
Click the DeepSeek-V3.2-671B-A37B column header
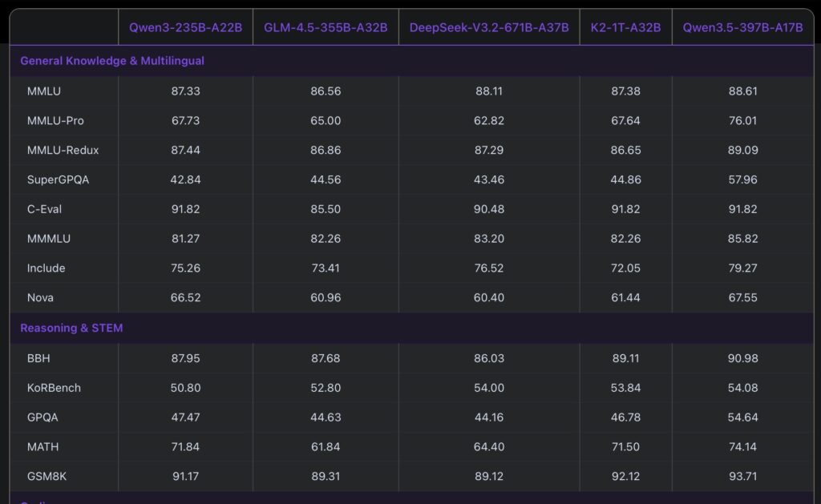[489, 27]
